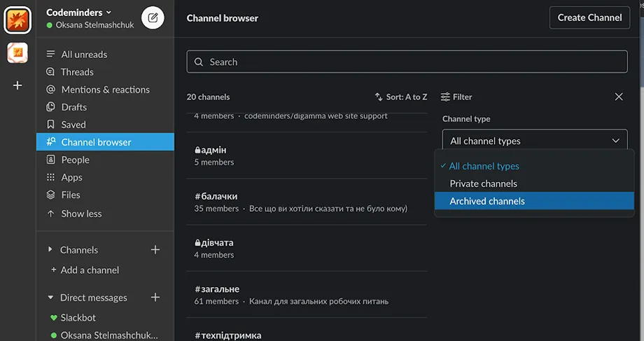Add a workspace with plus icon
The width and height of the screenshot is (644, 341).
tap(17, 85)
